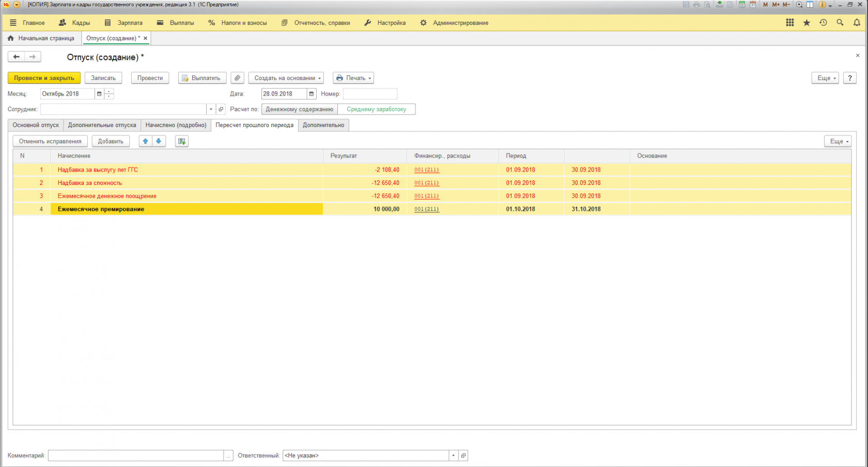Open Favorites star icon
Screen dimensions: 868x467
807,23
